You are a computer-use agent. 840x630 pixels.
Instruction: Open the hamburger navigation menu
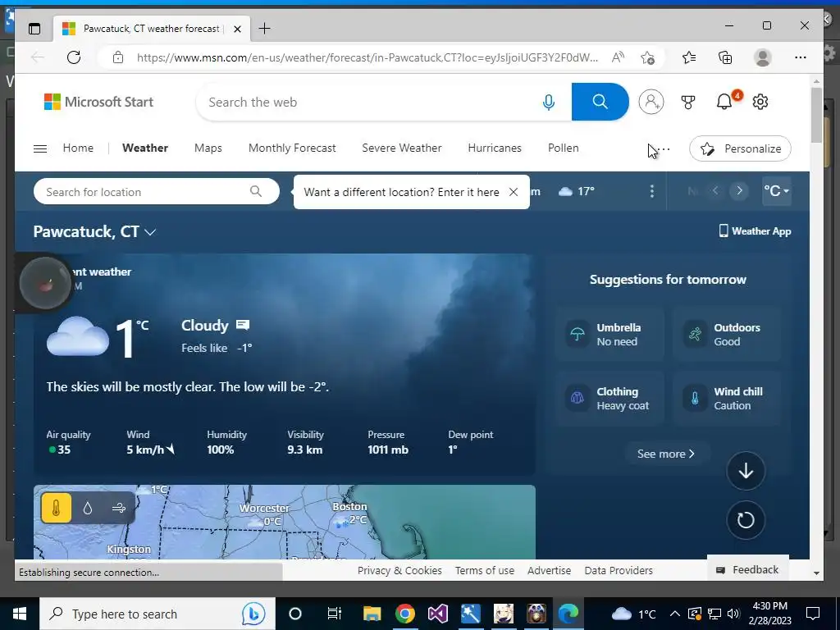40,148
